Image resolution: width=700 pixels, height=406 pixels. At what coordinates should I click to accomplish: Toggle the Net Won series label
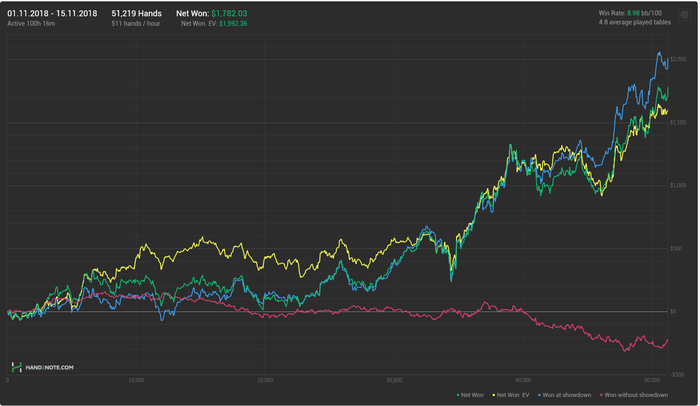470,395
